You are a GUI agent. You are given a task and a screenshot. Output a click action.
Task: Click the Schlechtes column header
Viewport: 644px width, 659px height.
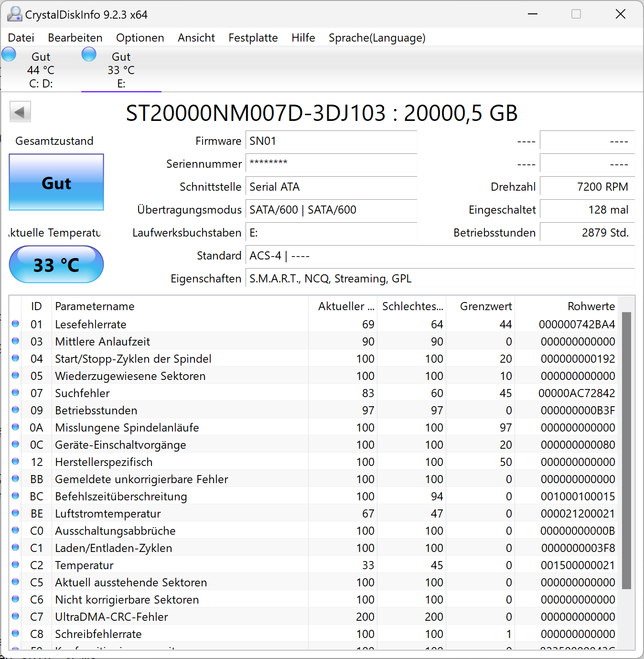tap(412, 306)
